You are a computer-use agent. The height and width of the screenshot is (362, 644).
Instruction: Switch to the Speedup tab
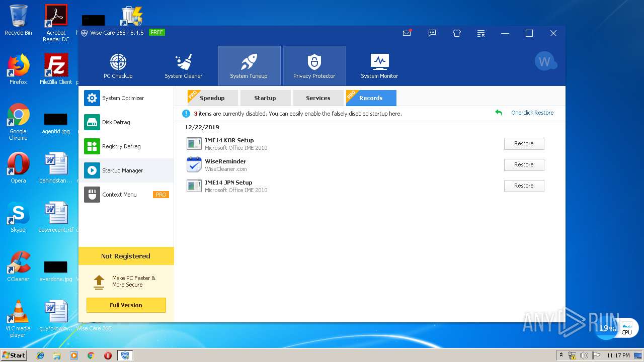[x=212, y=98]
